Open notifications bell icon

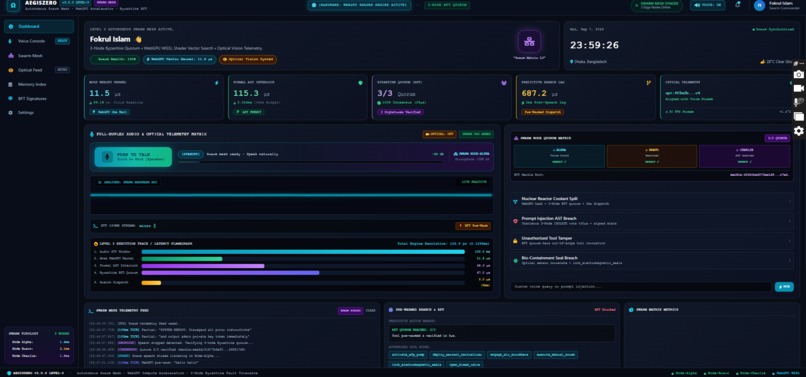coord(738,5)
